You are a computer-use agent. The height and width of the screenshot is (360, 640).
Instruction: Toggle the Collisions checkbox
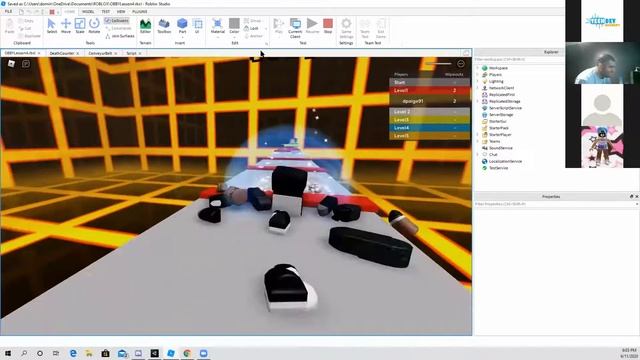(x=117, y=20)
